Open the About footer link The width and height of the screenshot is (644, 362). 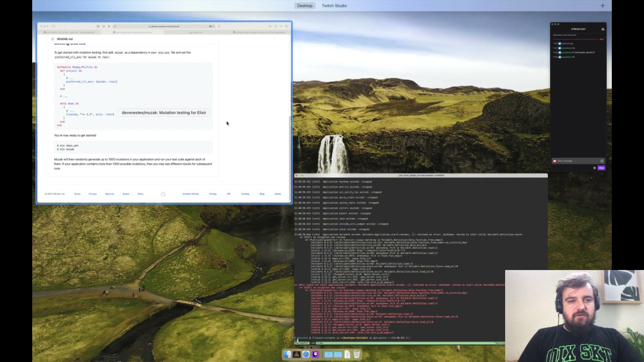tap(278, 194)
